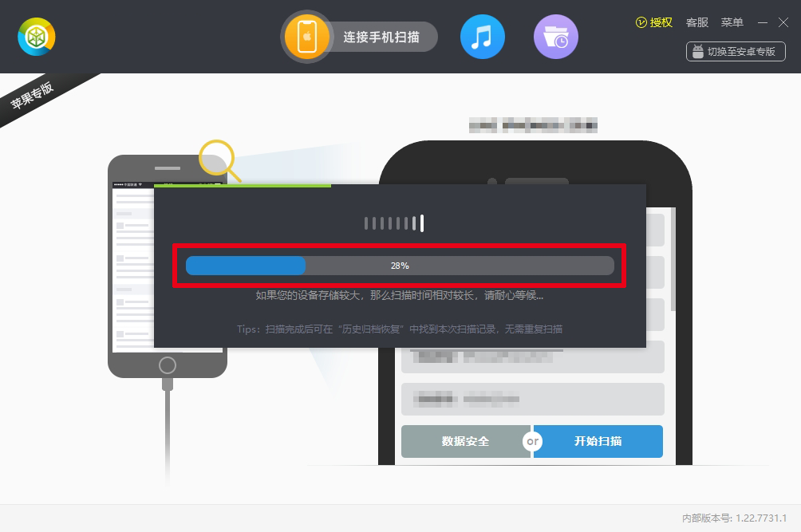This screenshot has width=801, height=532.
Task: Click the gray 数据安全 button
Action: point(465,441)
